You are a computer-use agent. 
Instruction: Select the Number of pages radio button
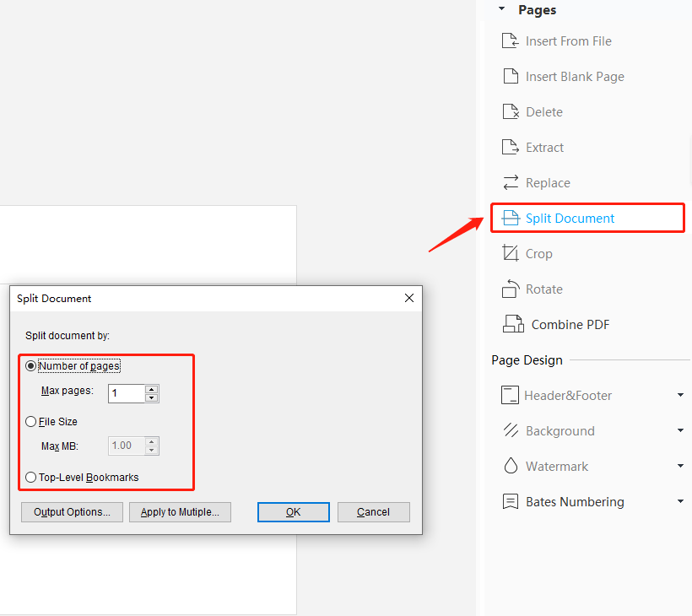point(30,366)
